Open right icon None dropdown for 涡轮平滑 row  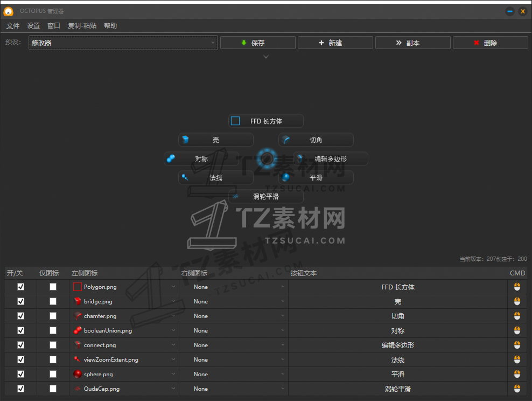[234, 389]
